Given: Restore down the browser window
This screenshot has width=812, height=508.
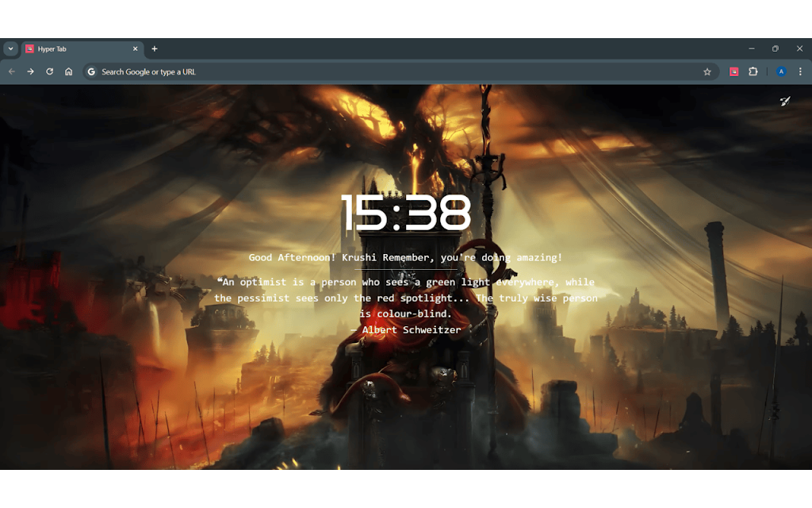Looking at the screenshot, I should 776,48.
